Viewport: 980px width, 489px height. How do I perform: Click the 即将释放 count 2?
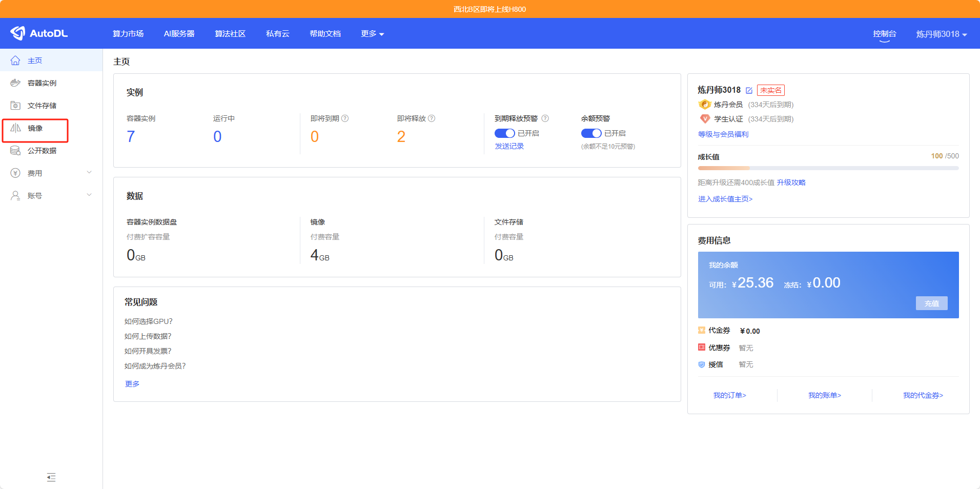click(401, 136)
